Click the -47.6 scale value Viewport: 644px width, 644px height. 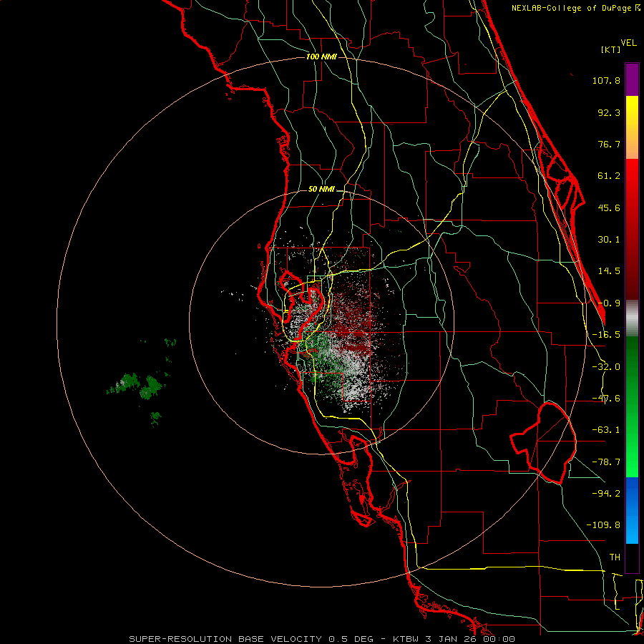pos(606,399)
